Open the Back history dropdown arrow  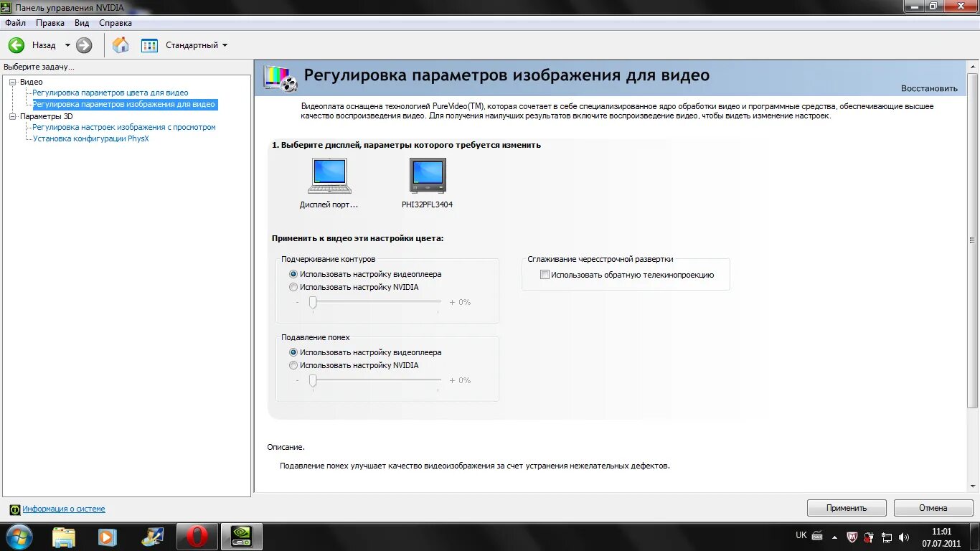[x=67, y=45]
